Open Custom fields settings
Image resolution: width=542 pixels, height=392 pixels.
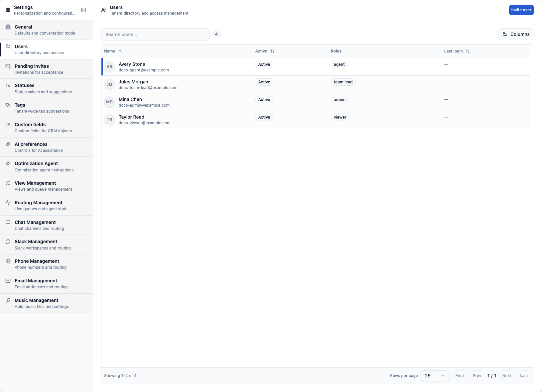[47, 128]
